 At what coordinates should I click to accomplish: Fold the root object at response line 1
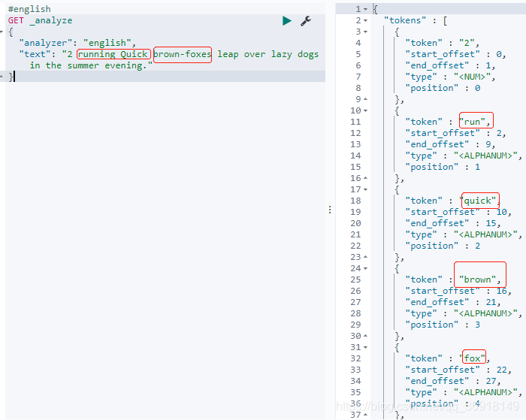(366, 9)
